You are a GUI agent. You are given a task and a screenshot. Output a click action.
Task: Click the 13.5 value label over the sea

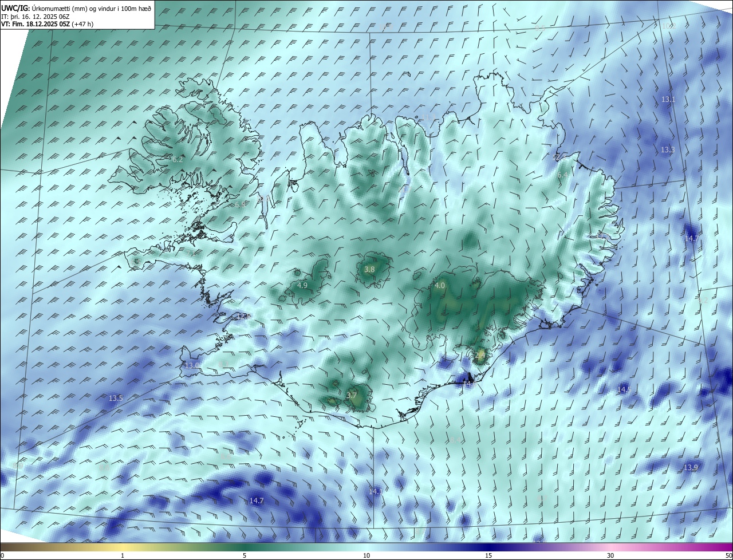[116, 398]
